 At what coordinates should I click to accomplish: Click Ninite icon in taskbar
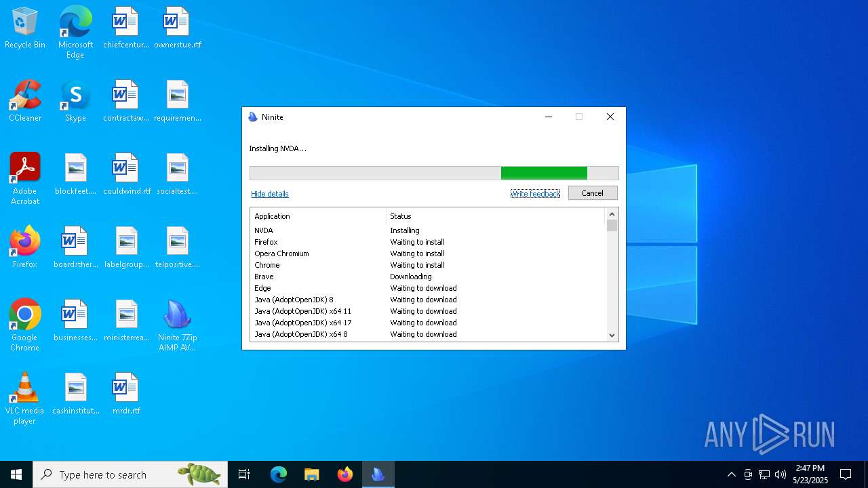(378, 474)
